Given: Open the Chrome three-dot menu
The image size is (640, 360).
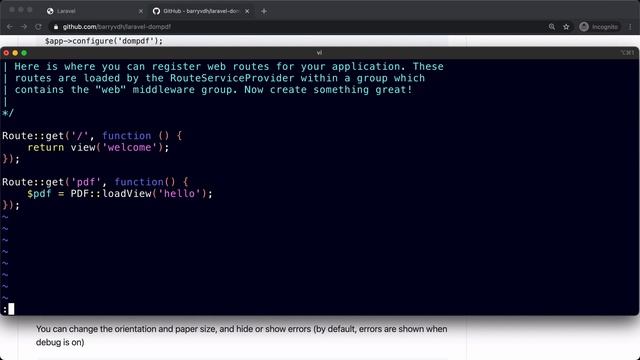Looking at the screenshot, I should pos(630,27).
